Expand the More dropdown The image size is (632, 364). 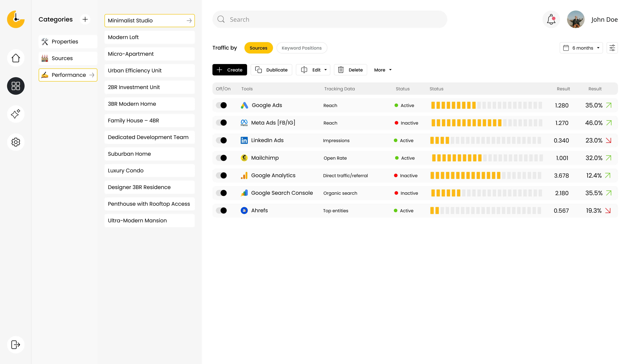pos(383,70)
